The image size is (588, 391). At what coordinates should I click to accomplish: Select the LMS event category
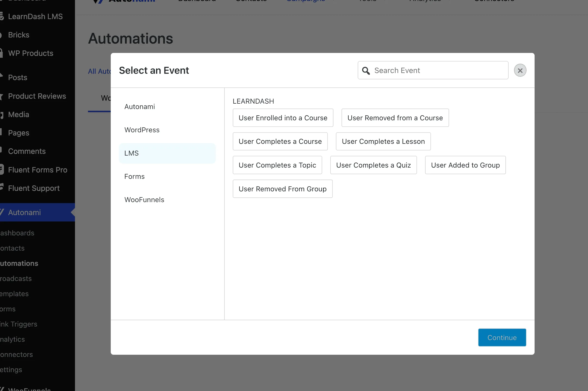[x=167, y=153]
